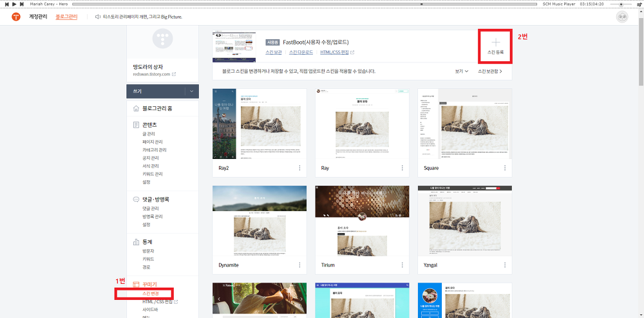Expand the 쓰기 dropdown arrow

coord(192,91)
